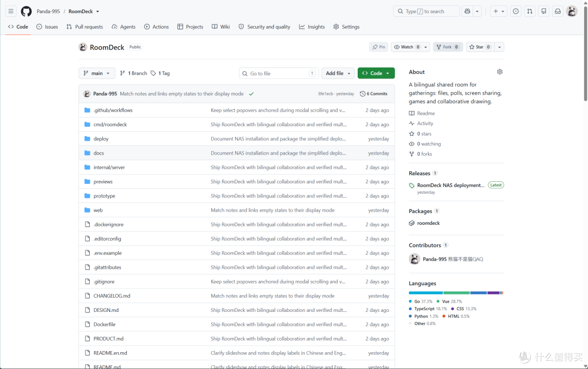The width and height of the screenshot is (588, 369).
Task: Click the .gitignore file icon
Action: coord(87,281)
